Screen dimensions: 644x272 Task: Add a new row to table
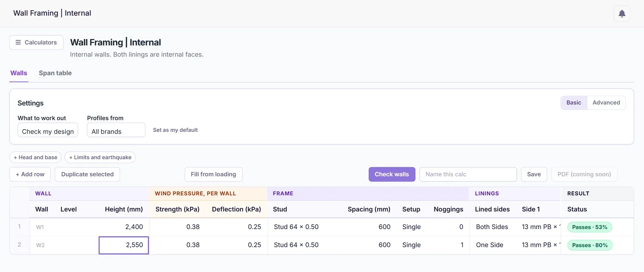click(30, 174)
